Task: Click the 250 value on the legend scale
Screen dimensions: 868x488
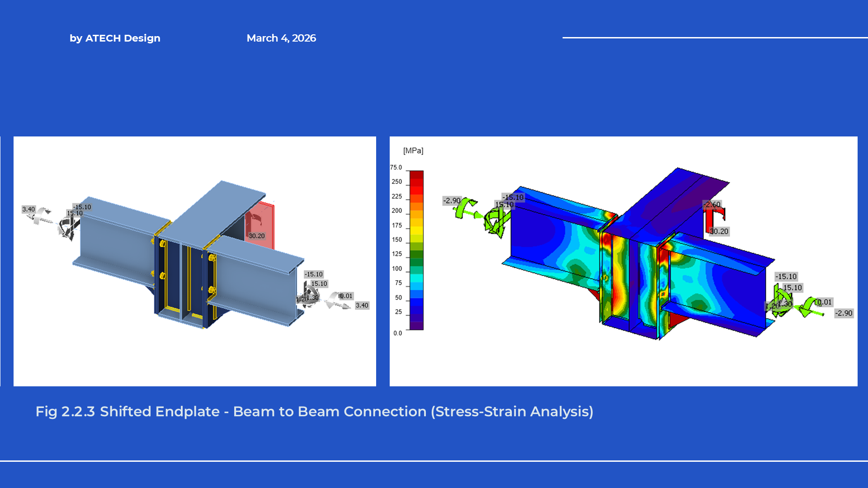Action: pos(396,182)
